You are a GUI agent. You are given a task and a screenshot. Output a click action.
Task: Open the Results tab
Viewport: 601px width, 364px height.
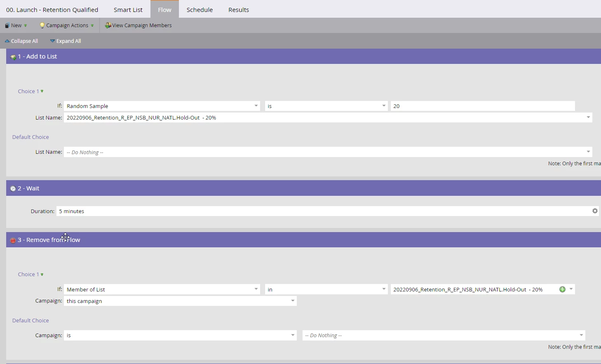[239, 9]
